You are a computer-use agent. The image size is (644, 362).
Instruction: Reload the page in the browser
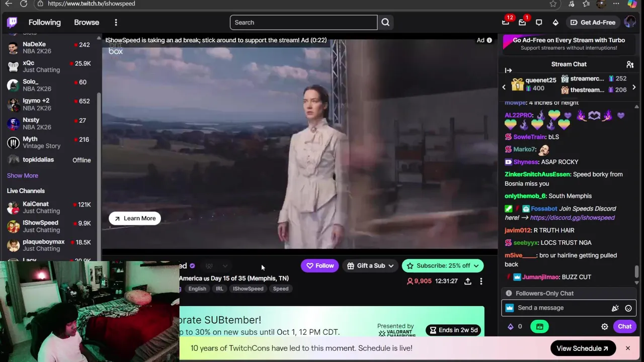pos(24,4)
